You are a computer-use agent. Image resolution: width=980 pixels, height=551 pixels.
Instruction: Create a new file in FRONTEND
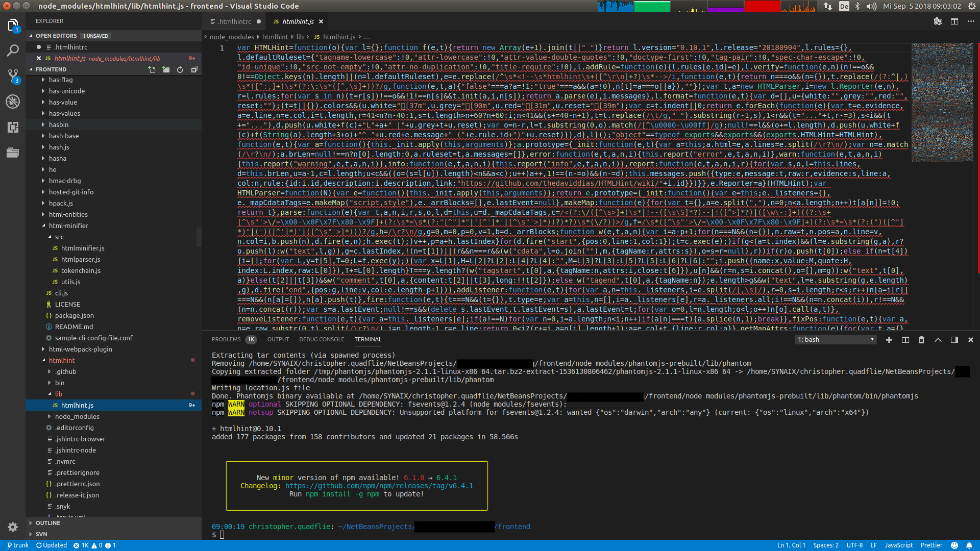tap(152, 69)
